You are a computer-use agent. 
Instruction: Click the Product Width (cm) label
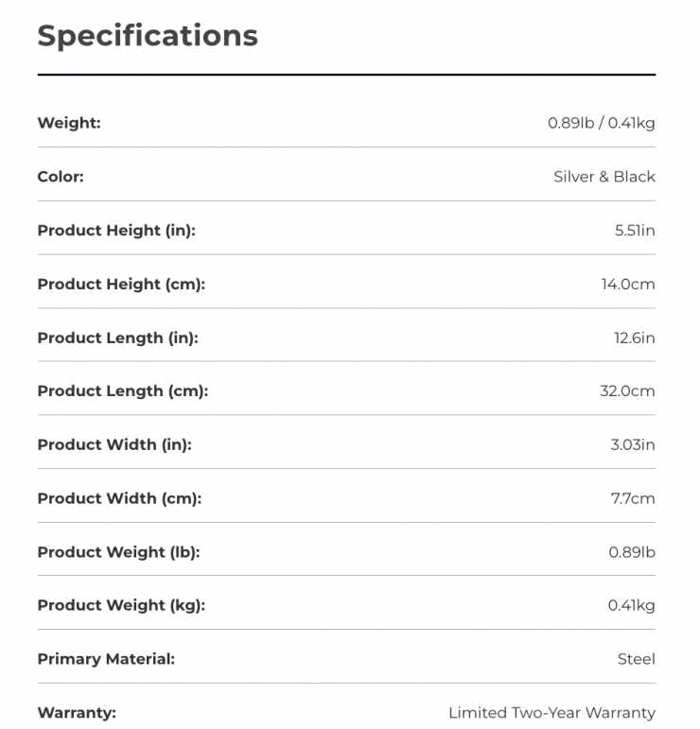point(119,498)
